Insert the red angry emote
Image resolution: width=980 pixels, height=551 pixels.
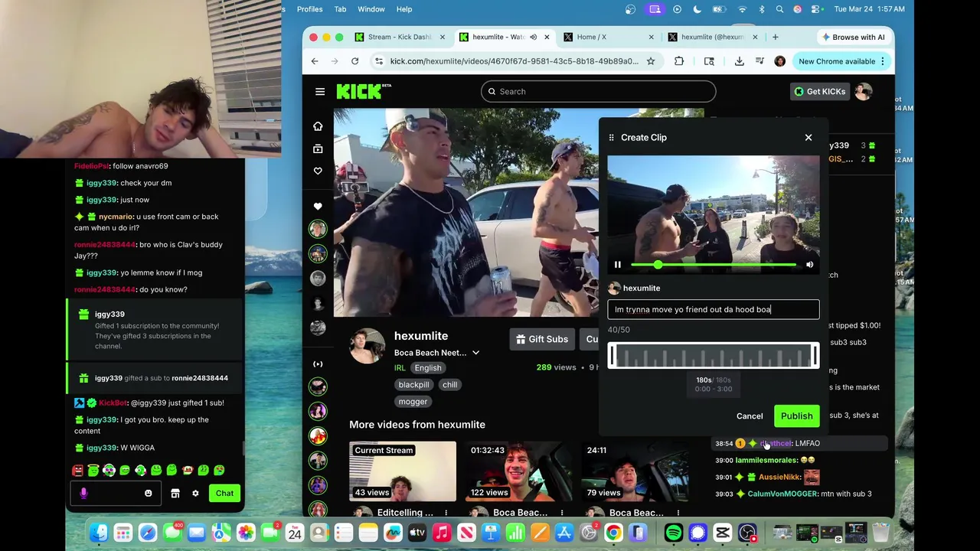pyautogui.click(x=77, y=470)
